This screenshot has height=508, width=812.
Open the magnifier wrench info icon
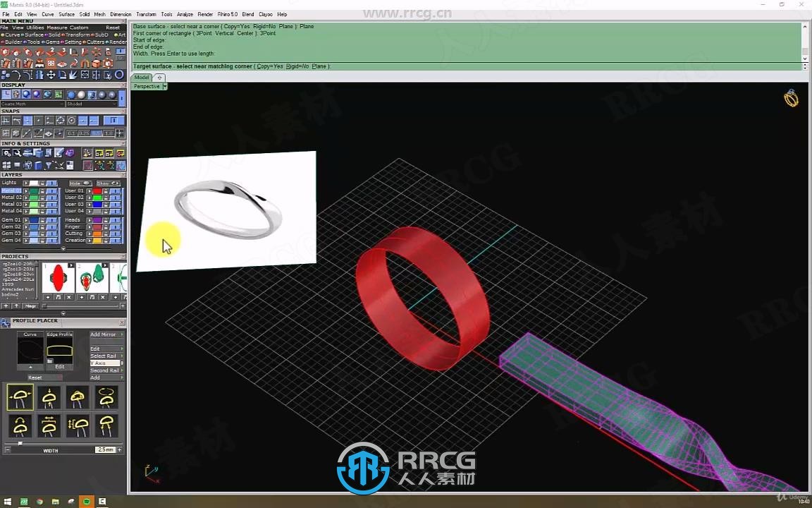tap(17, 153)
